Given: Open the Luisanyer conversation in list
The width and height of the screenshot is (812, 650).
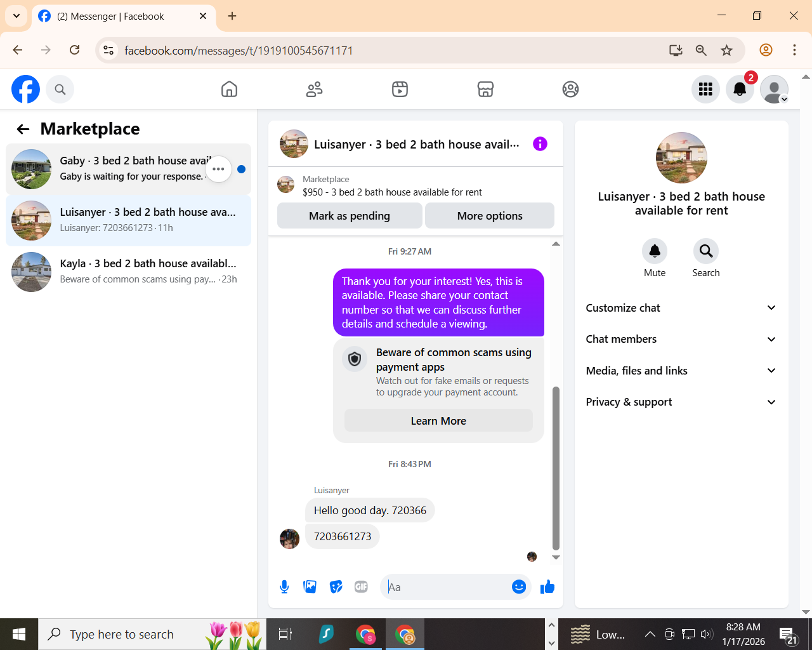Looking at the screenshot, I should (x=128, y=220).
